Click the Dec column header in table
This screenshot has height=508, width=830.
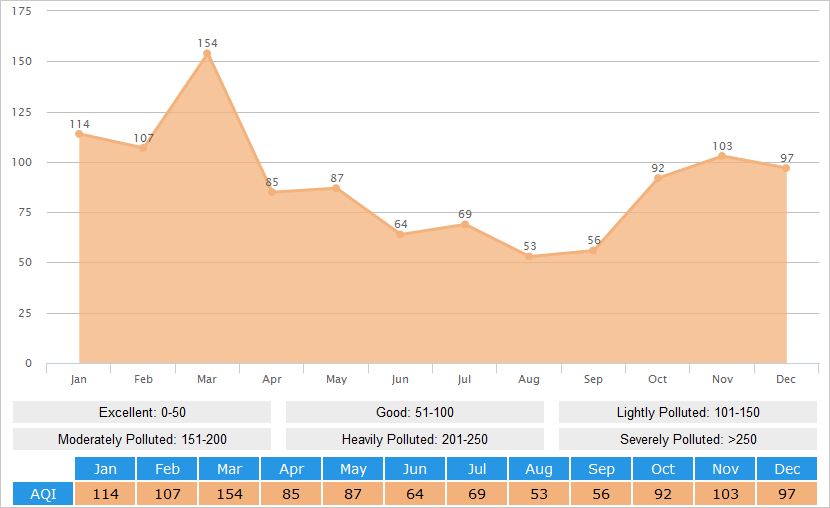point(787,469)
